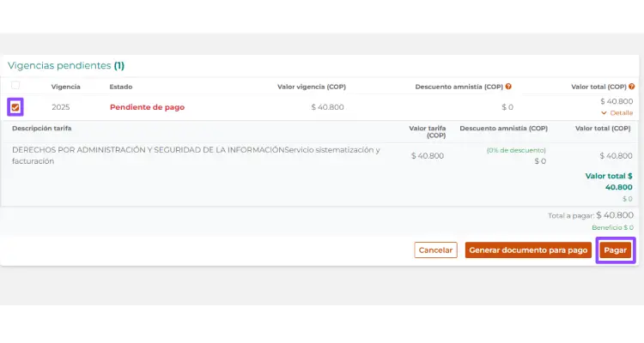The image size is (644, 343).
Task: Click Generar documento para pago
Action: coord(528,250)
